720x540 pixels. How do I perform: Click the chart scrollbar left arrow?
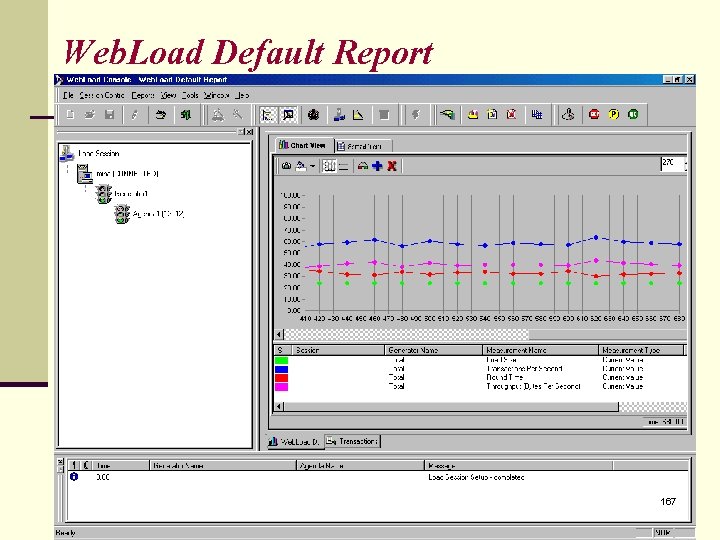click(x=279, y=334)
